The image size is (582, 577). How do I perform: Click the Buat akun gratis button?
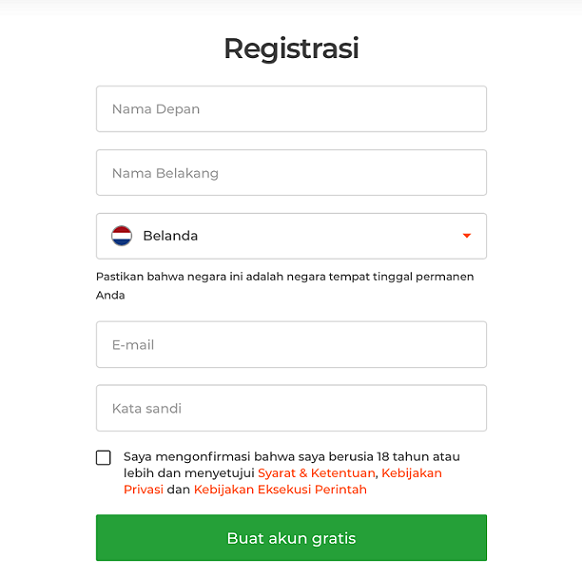click(x=291, y=538)
